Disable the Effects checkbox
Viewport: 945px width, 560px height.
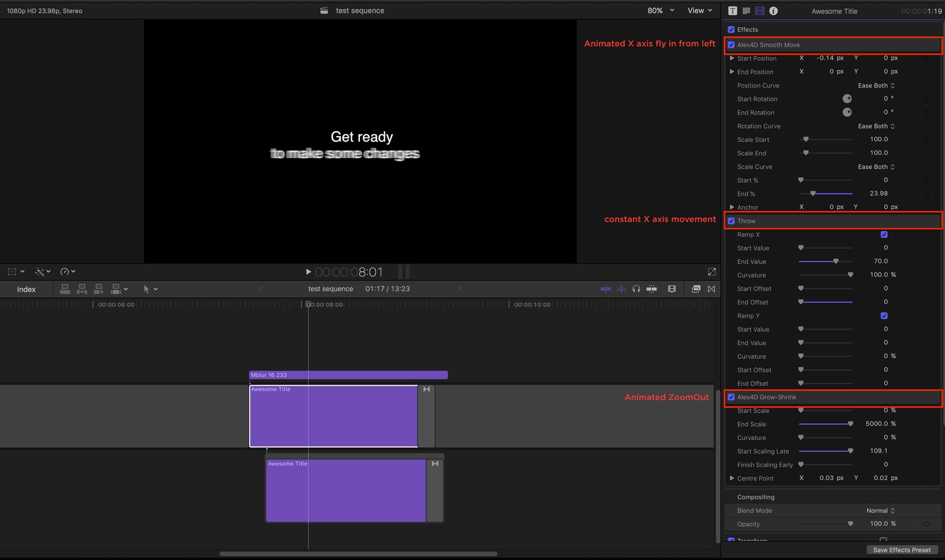point(731,30)
